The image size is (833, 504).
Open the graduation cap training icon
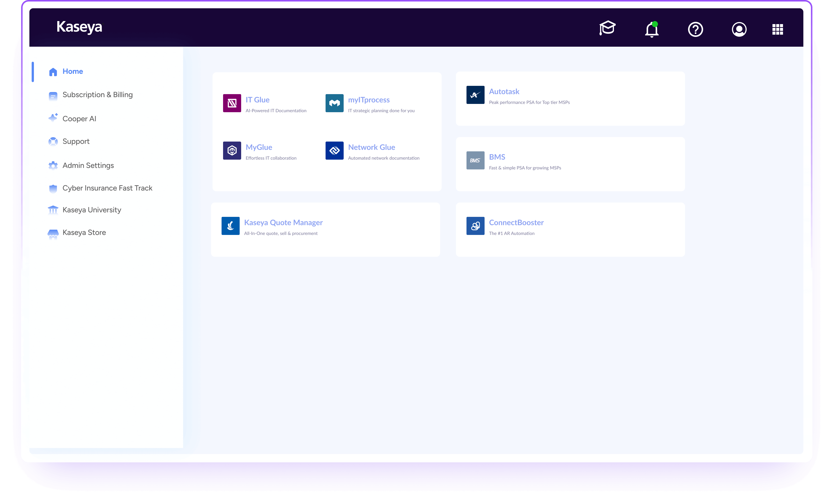click(607, 28)
